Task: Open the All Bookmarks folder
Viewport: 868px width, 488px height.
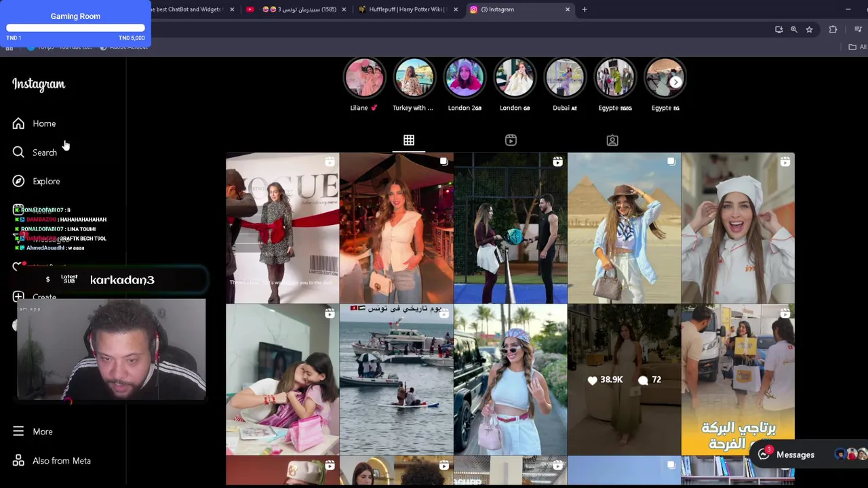Action: 858,47
